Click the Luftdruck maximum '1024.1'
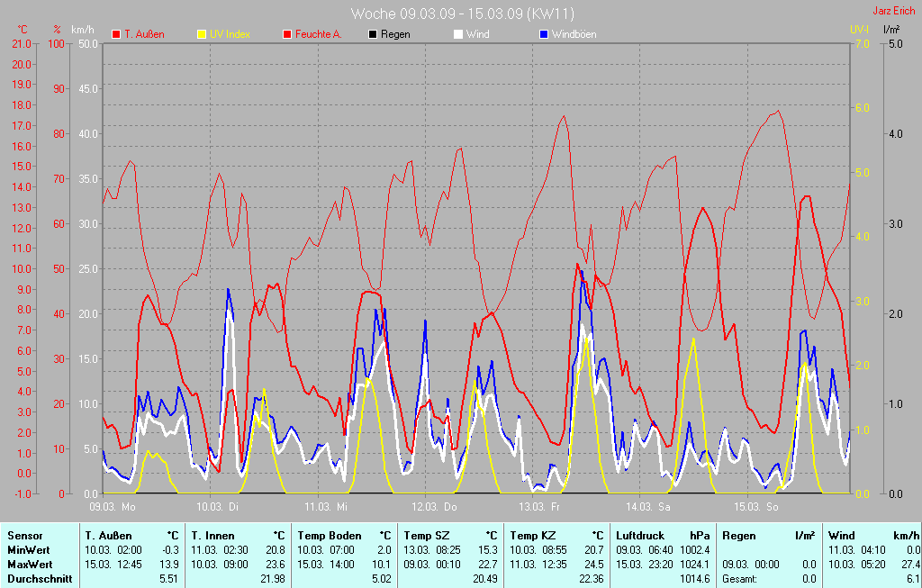Image resolution: width=922 pixels, height=588 pixels. click(x=694, y=564)
